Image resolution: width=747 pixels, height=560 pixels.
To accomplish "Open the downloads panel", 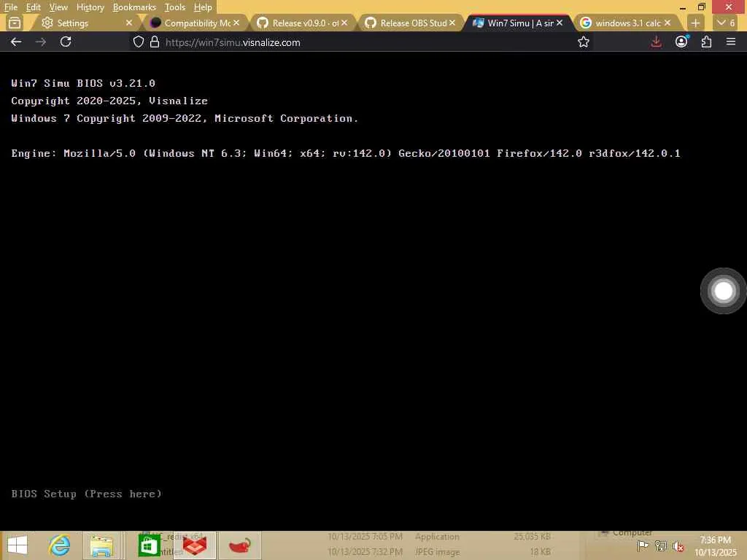I will [656, 42].
